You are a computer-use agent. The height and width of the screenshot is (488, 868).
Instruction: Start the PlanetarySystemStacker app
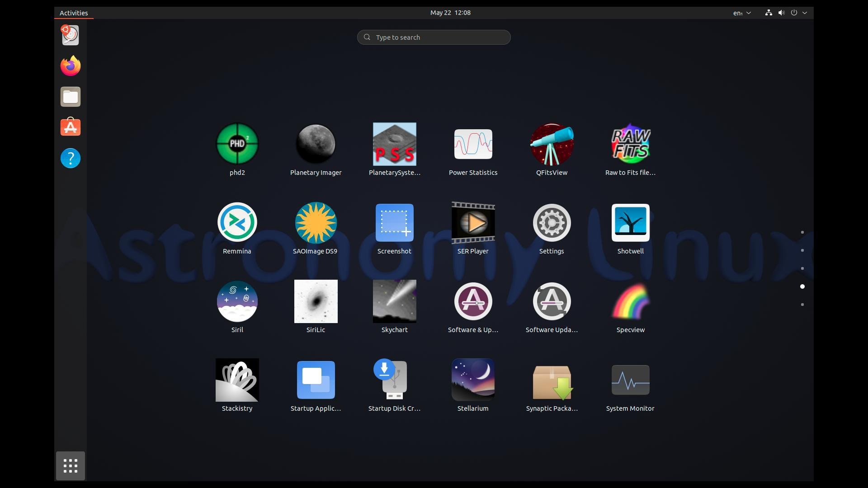(394, 144)
